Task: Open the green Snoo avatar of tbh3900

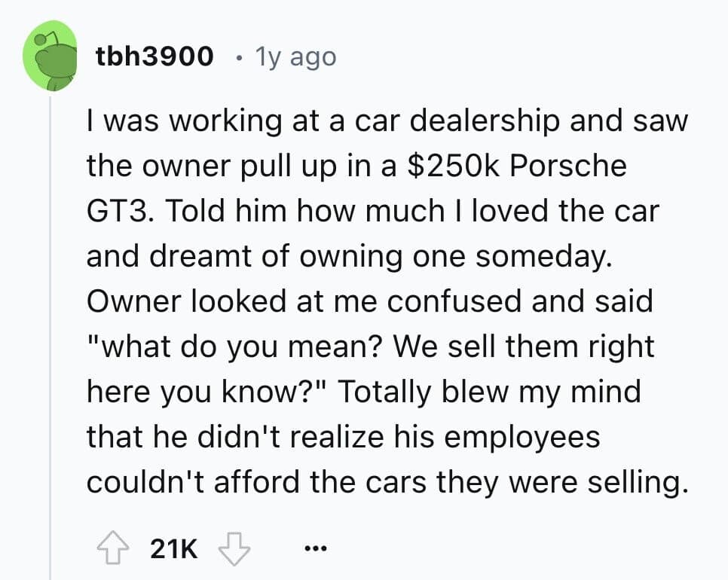Action: [x=50, y=56]
